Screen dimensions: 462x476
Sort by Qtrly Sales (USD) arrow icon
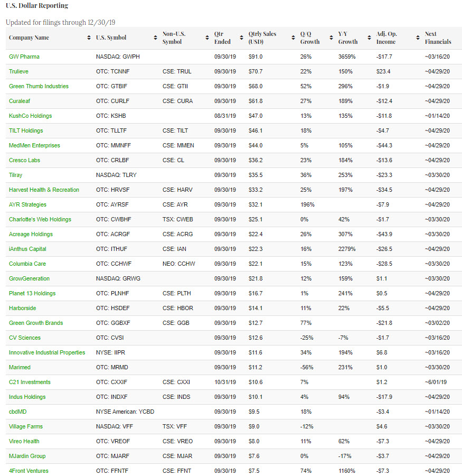pos(292,38)
